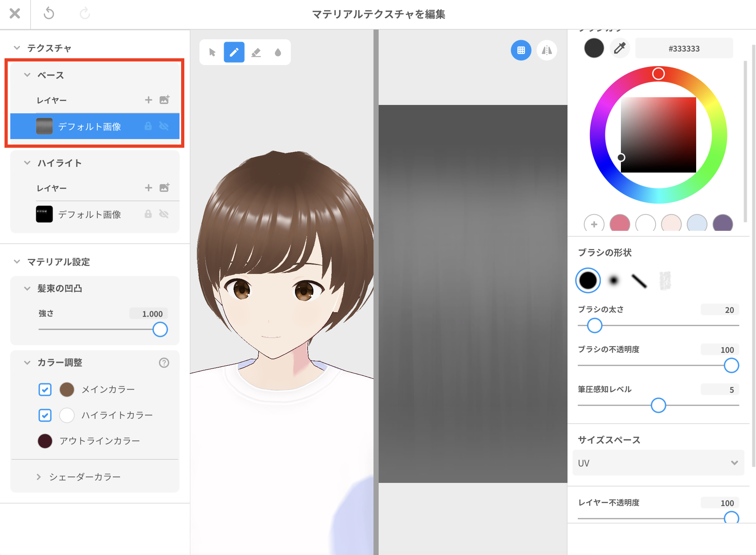
Task: Import an image layer into ベース
Action: (164, 99)
